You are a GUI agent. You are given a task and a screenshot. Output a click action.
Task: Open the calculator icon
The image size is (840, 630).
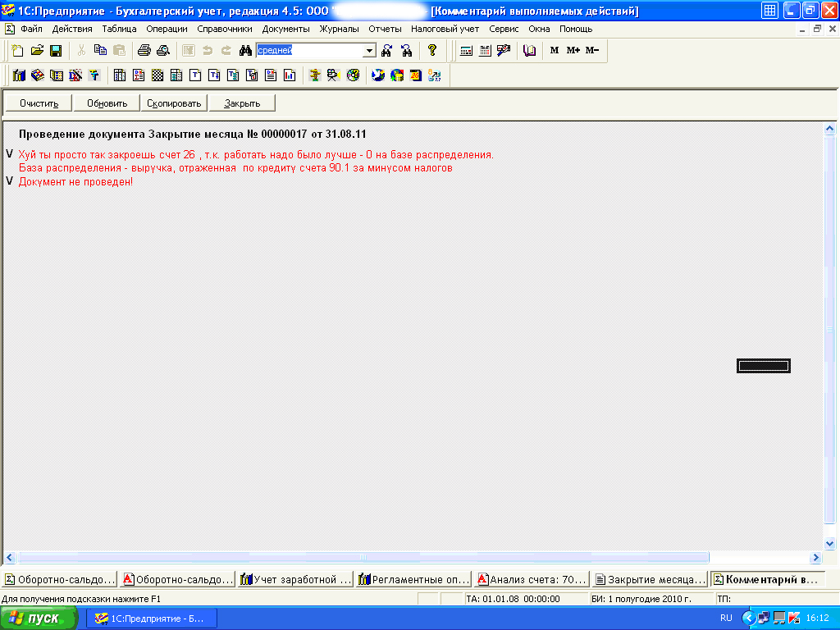pyautogui.click(x=466, y=50)
